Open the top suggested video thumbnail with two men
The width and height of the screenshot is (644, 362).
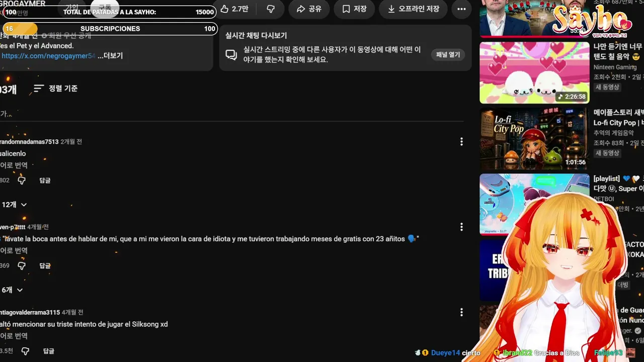pos(534,19)
